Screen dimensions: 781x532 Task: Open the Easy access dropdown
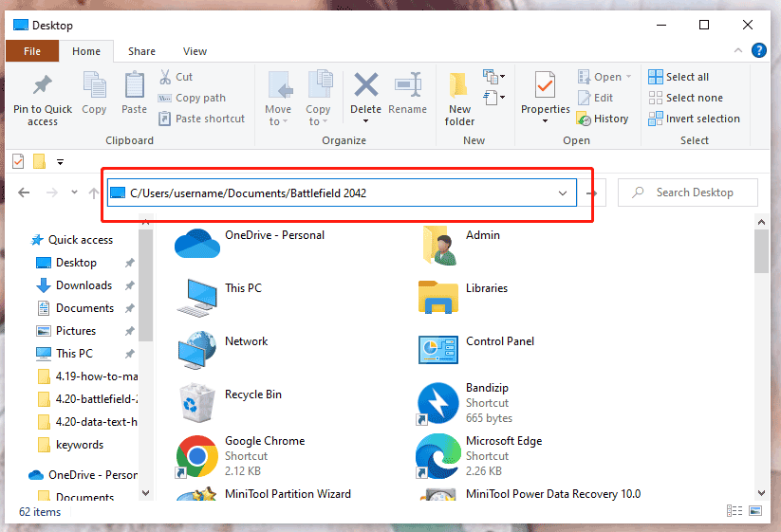pos(493,97)
